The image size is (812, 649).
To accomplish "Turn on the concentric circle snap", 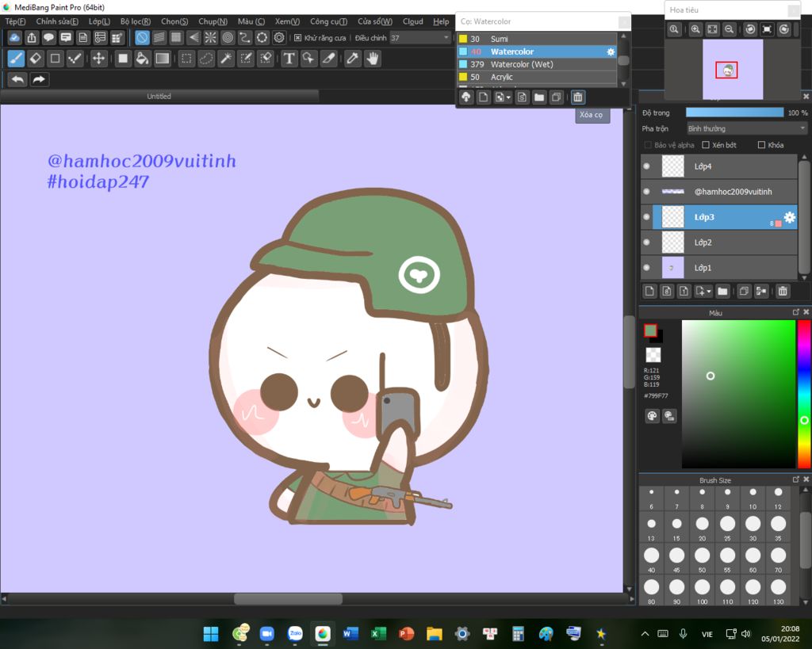I will click(228, 37).
